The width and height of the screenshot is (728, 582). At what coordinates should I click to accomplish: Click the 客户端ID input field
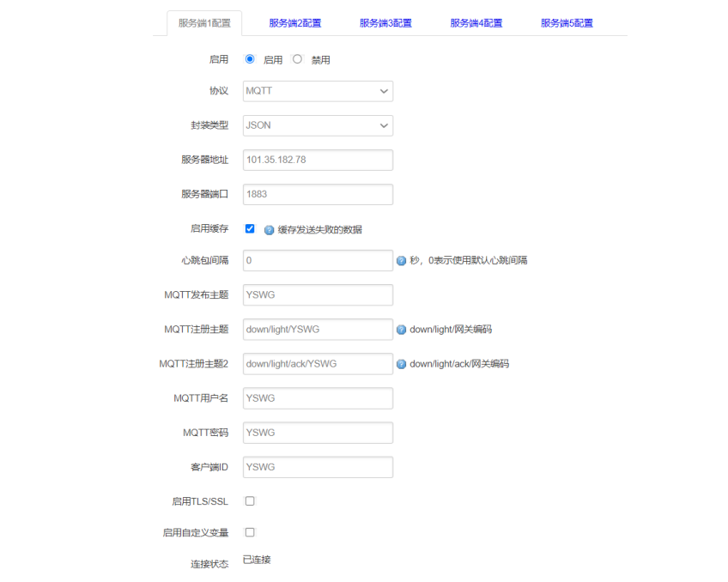point(317,466)
